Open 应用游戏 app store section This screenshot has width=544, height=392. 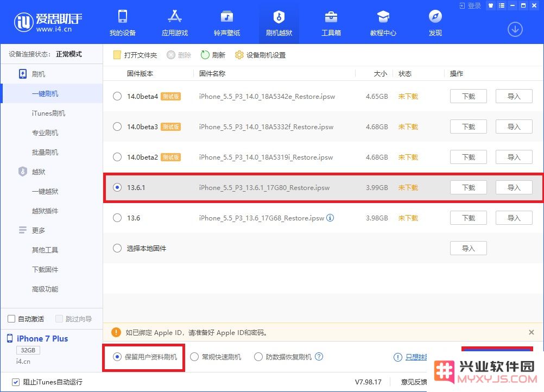(x=174, y=23)
